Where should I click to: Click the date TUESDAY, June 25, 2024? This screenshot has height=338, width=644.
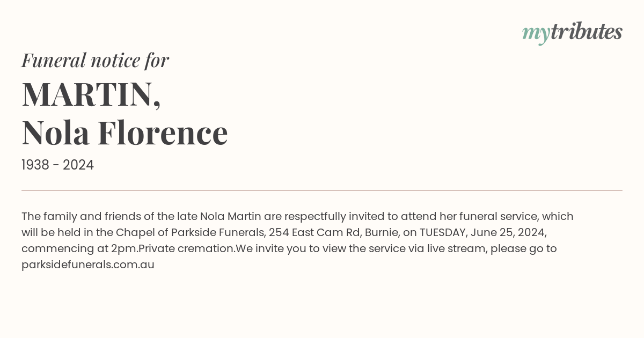(x=482, y=232)
